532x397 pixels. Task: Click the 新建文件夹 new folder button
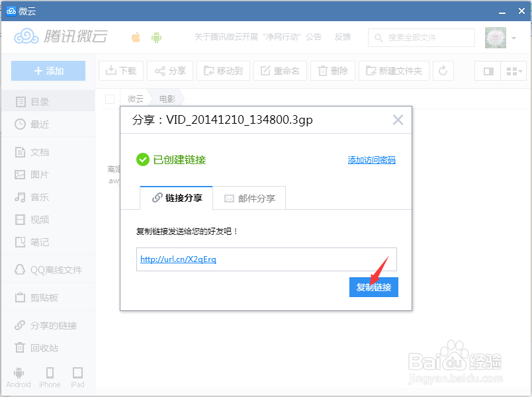(394, 71)
